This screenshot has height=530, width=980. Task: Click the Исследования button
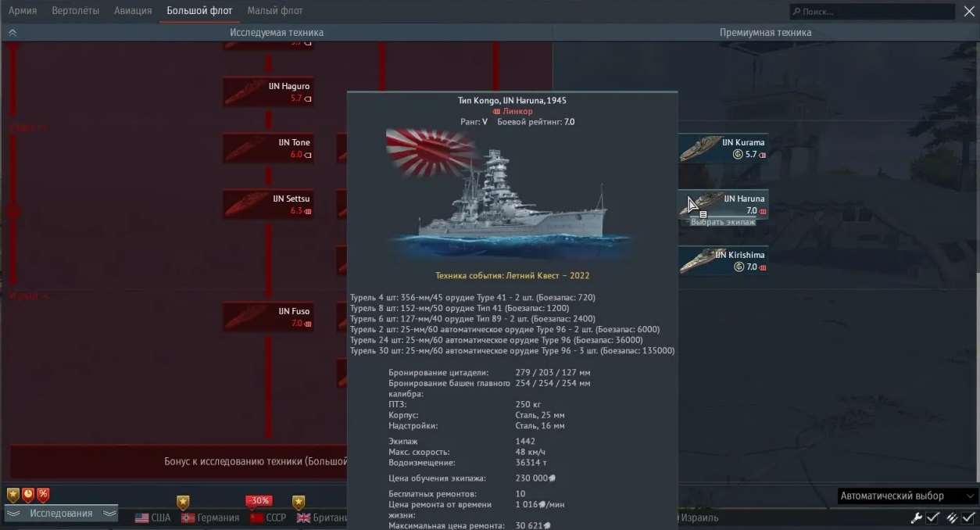point(61,514)
